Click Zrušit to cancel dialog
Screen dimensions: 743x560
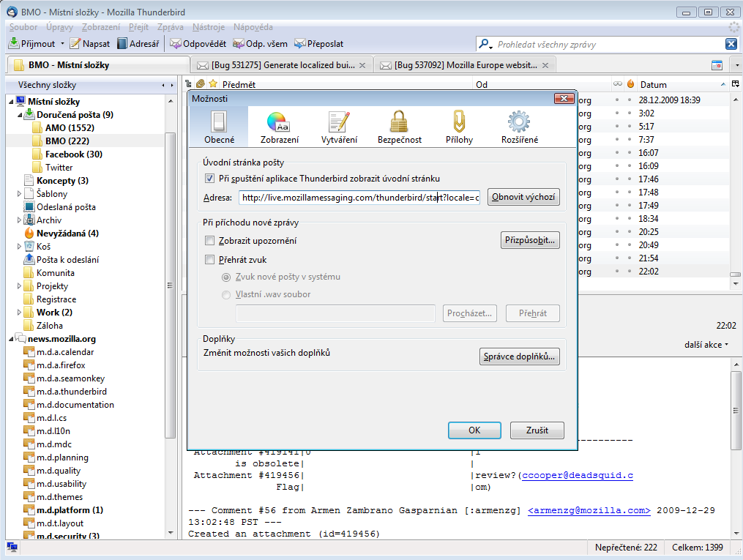537,430
